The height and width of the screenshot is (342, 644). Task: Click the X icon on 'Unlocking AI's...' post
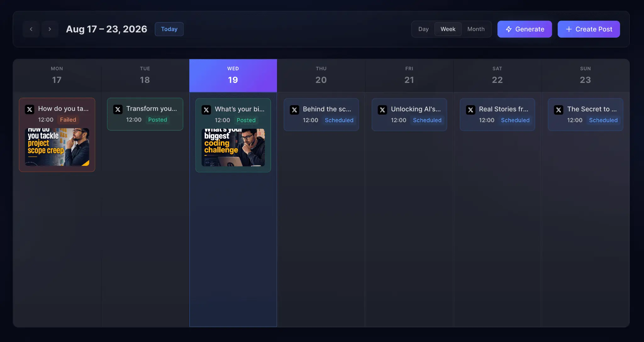point(382,110)
